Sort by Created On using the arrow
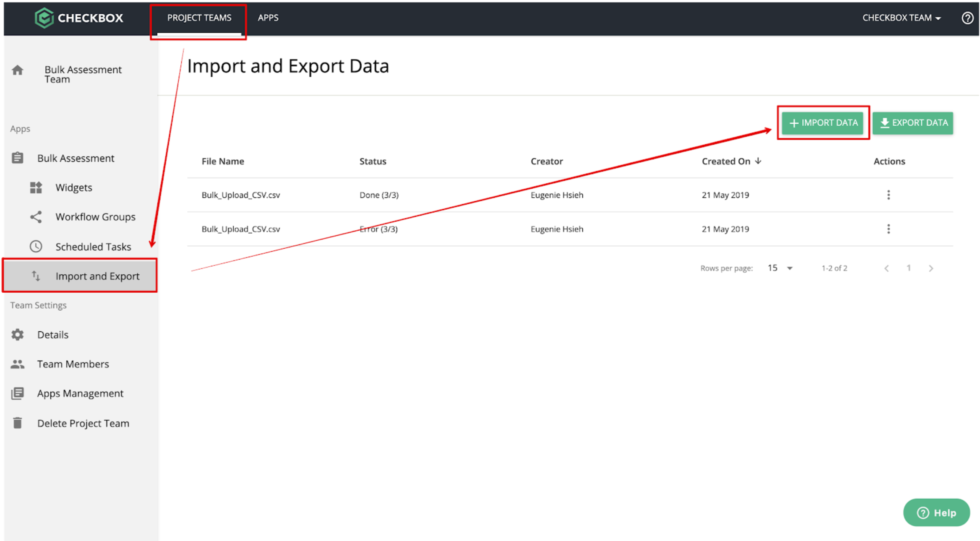Image resolution: width=980 pixels, height=541 pixels. click(758, 161)
